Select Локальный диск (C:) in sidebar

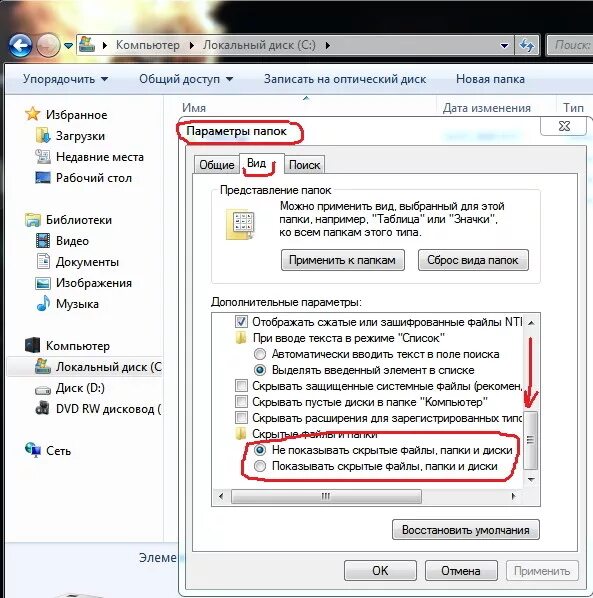[85, 367]
